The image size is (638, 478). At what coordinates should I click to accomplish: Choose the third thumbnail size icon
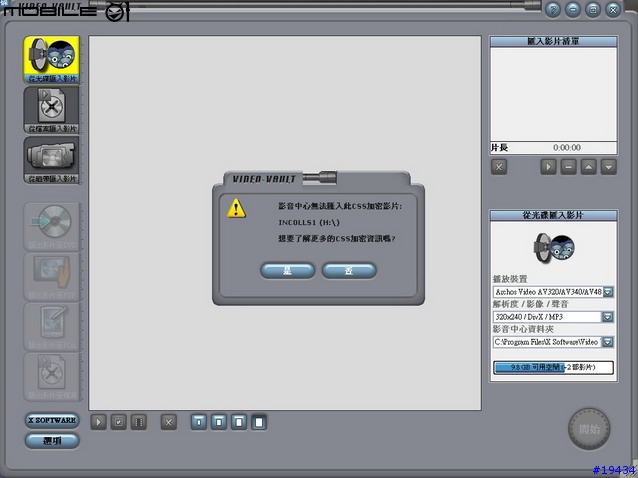tap(239, 422)
